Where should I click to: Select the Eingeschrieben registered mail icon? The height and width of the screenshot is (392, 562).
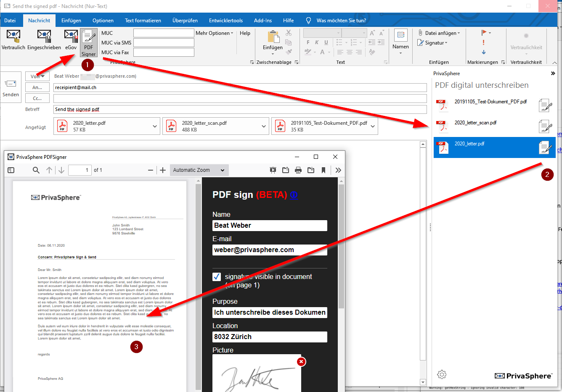[44, 37]
